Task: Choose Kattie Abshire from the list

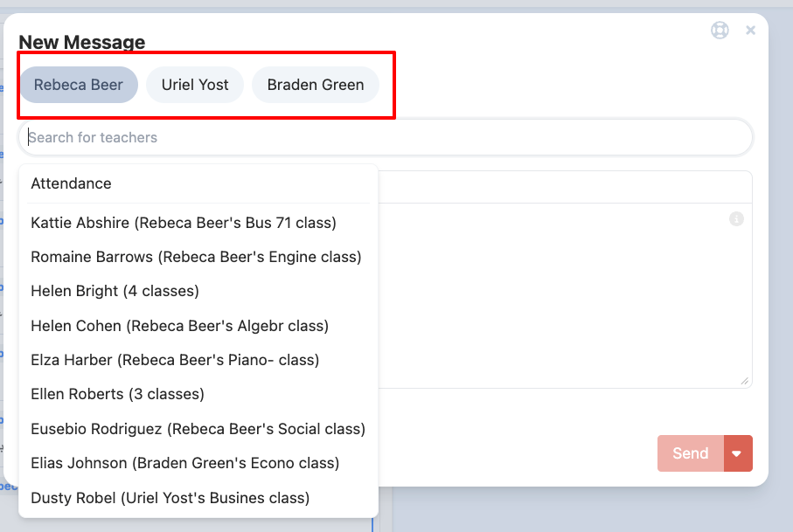Action: click(184, 223)
